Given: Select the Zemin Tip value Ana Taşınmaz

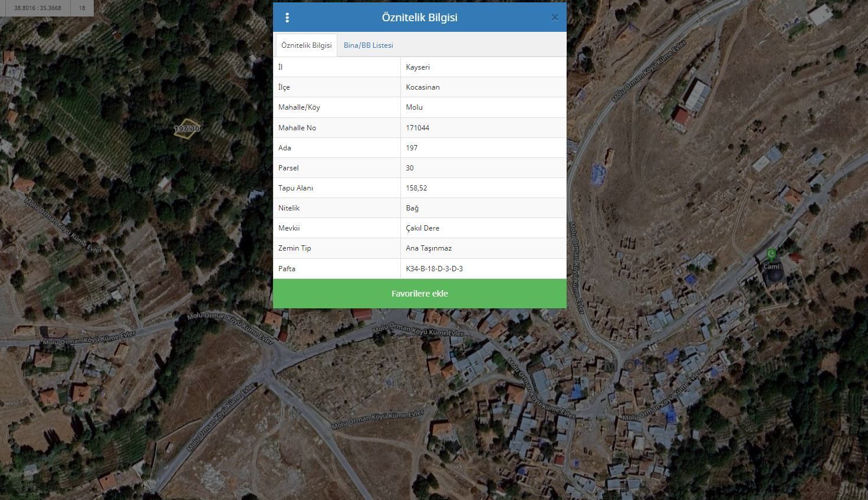Looking at the screenshot, I should point(429,248).
